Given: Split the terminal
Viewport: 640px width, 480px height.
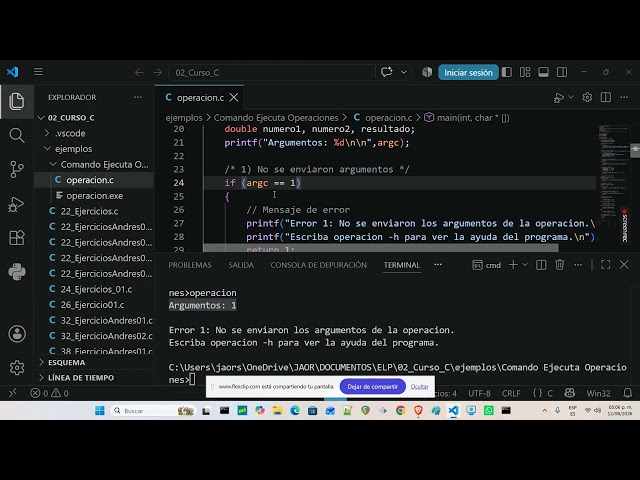Looking at the screenshot, I should click(x=541, y=265).
